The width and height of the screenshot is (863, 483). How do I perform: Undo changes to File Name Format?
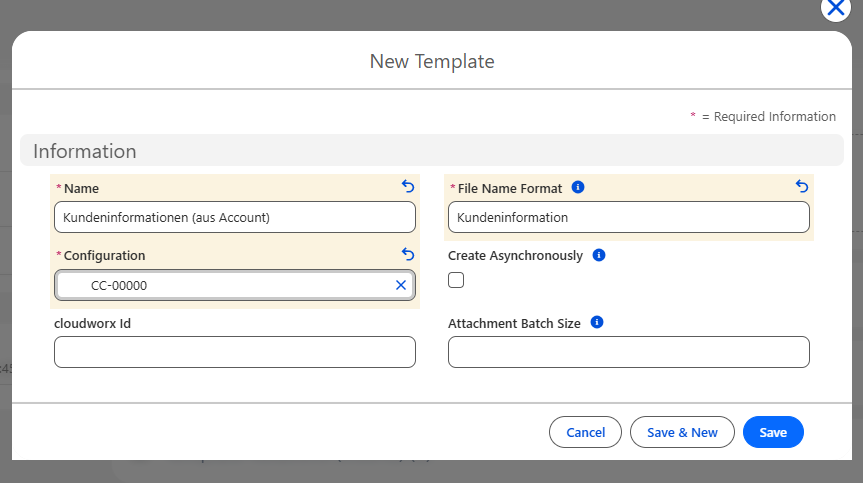pos(801,187)
